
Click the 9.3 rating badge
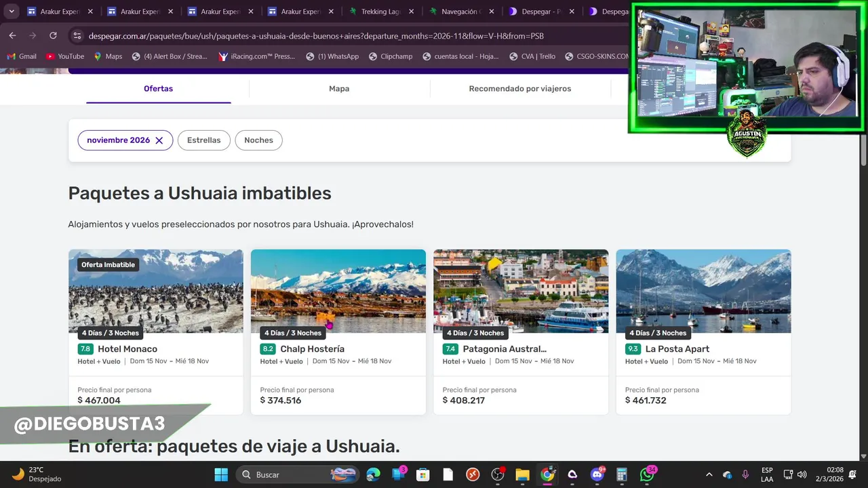click(633, 349)
